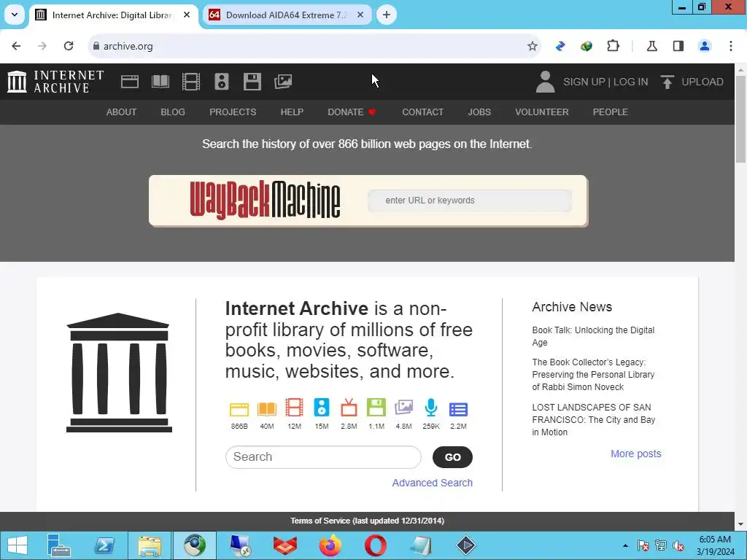Open the Web archive icon in header

(130, 82)
